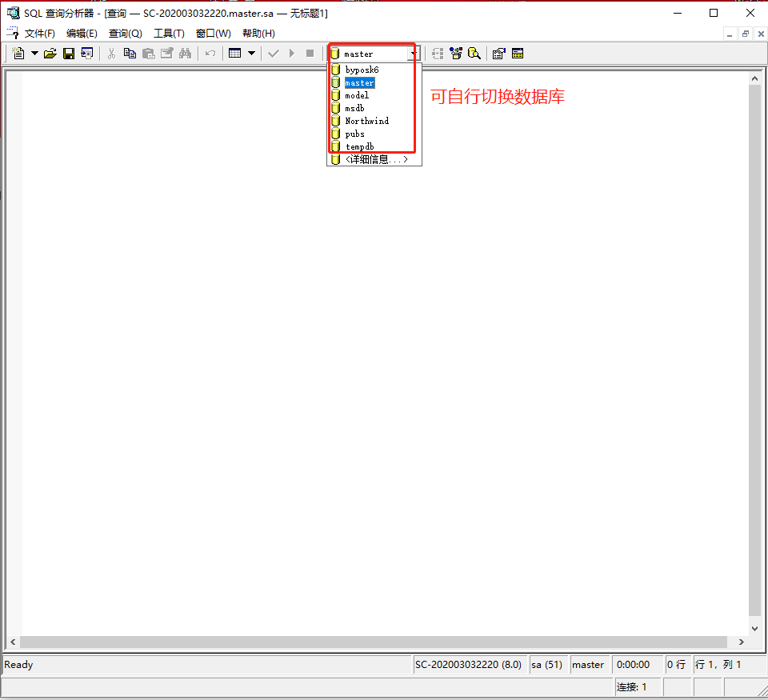Click the horizontal scrollbar right arrow
Viewport: 768px width, 700px height.
click(742, 642)
